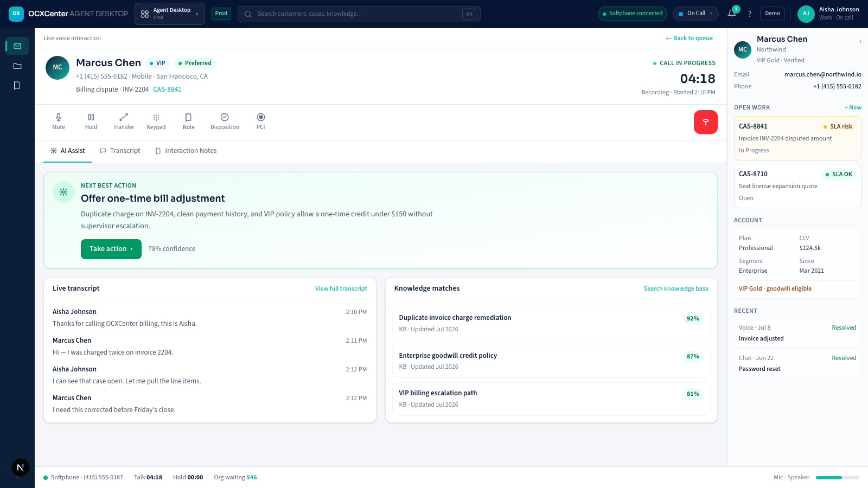Open CAS-8710 seat license expansion card
The image size is (868, 488).
click(797, 186)
